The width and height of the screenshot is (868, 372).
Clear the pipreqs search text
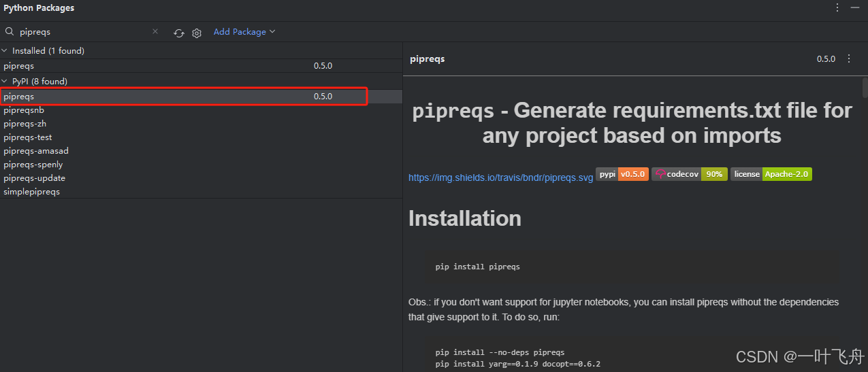tap(155, 31)
